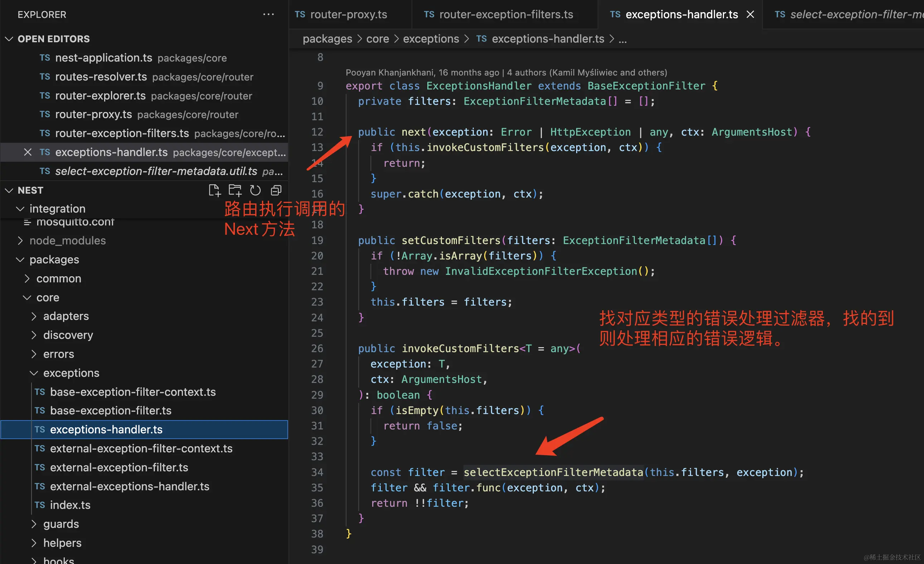Screen dimensions: 924x564
Task: Click BaseExceptionFilter in class declaration
Action: tap(646, 86)
